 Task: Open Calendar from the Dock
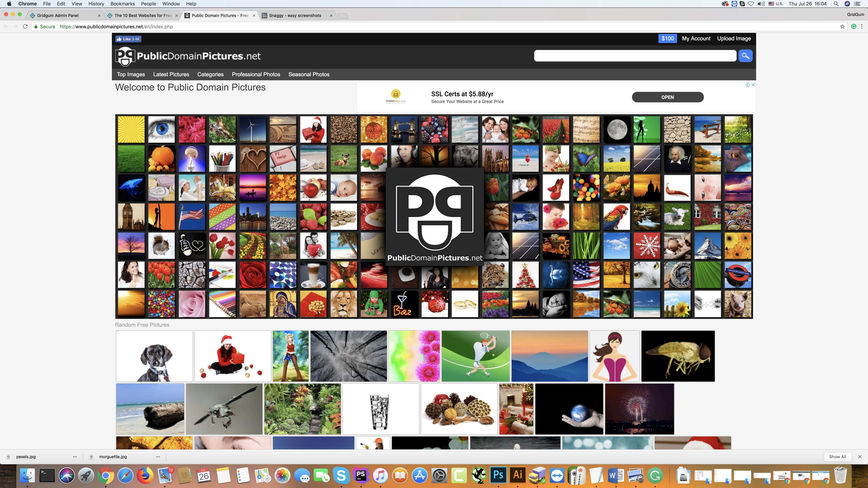[x=203, y=475]
